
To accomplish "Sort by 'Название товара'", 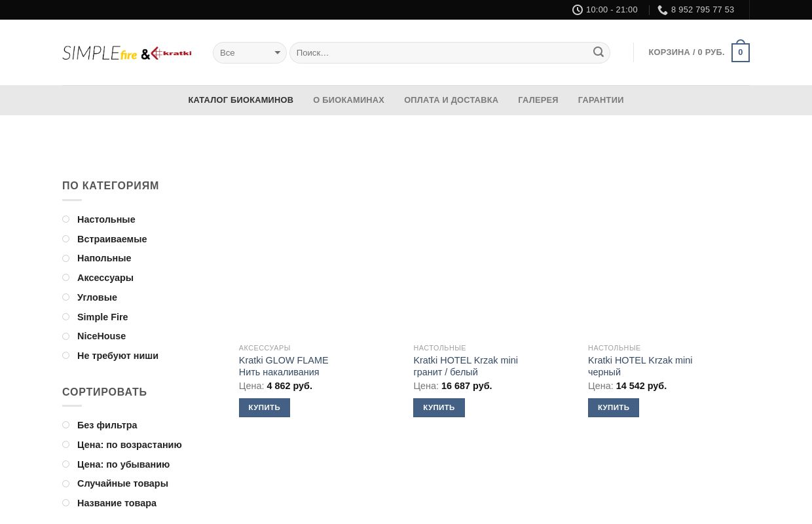I will pyautogui.click(x=117, y=503).
